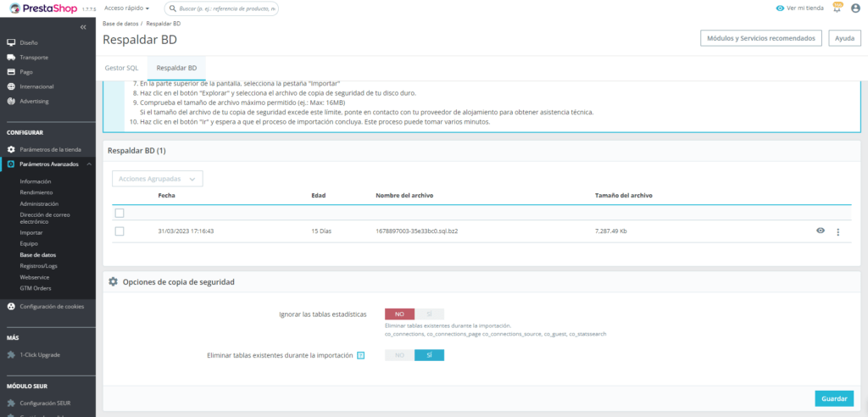868x417 pixels.
Task: Click the Diseño monitor icon
Action: click(x=11, y=42)
